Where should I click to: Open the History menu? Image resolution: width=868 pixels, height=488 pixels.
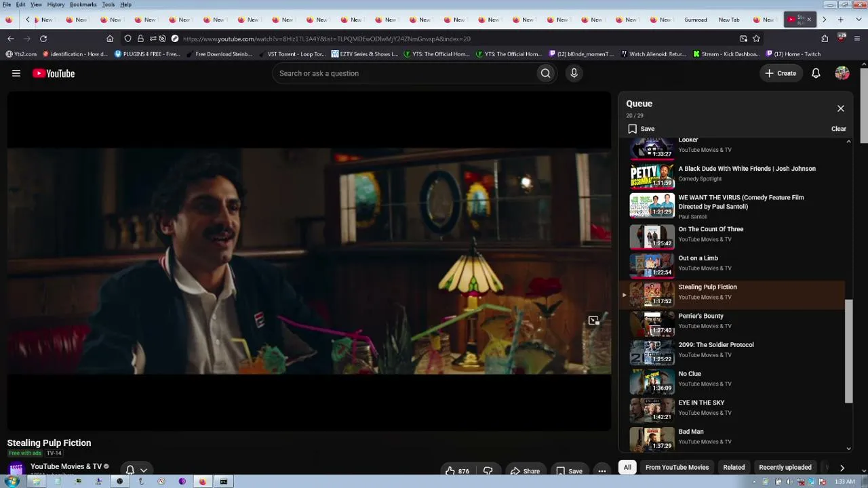[56, 5]
